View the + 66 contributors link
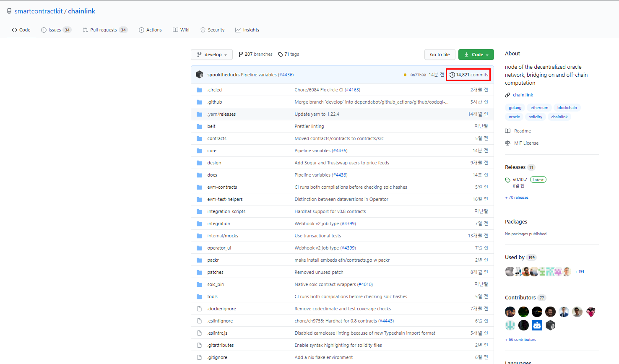 click(520, 340)
